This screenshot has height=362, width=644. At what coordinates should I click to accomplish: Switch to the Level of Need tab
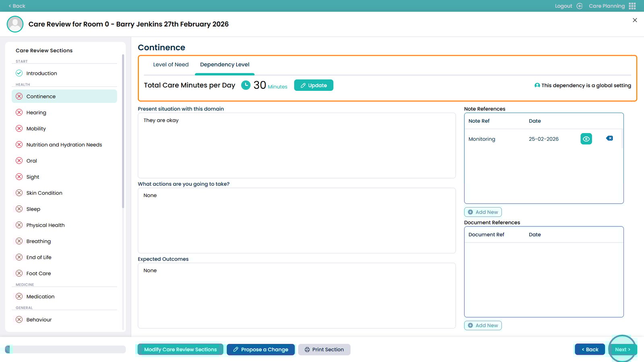coord(171,65)
